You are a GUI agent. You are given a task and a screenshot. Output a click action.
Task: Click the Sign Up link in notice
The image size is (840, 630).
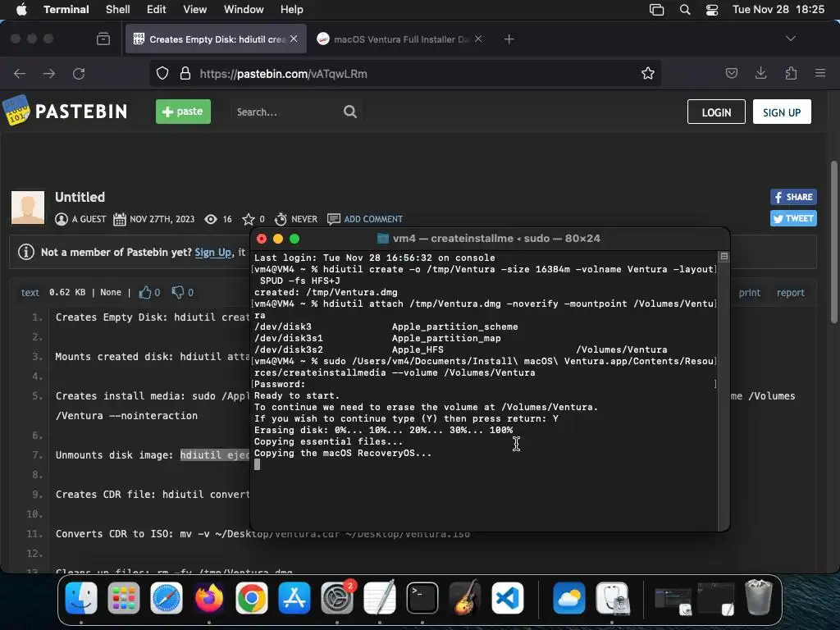tap(213, 253)
